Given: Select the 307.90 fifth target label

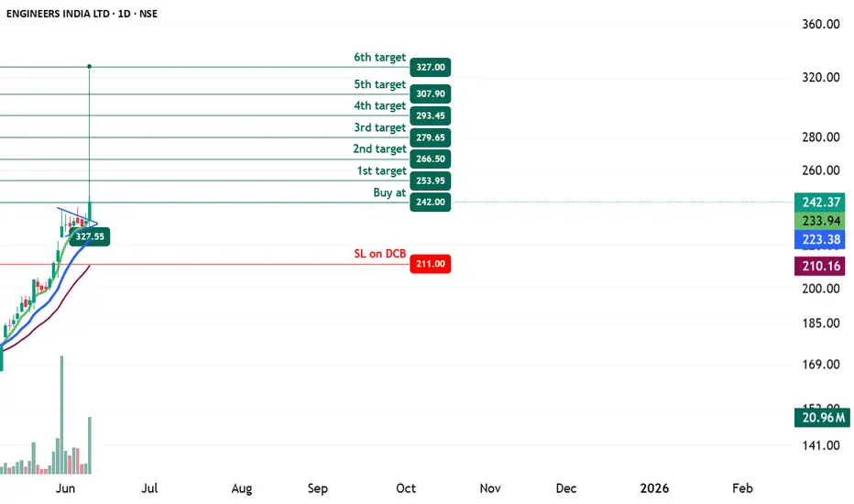Looking at the screenshot, I should pos(431,93).
